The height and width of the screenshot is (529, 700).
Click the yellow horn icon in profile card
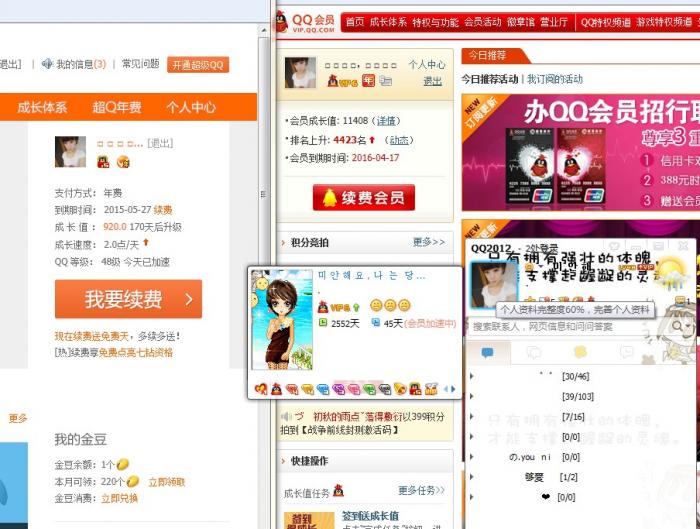[x=400, y=389]
